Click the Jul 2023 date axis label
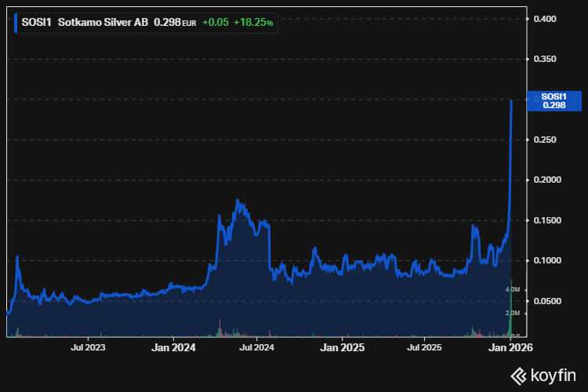Image resolution: width=588 pixels, height=392 pixels. [x=89, y=347]
